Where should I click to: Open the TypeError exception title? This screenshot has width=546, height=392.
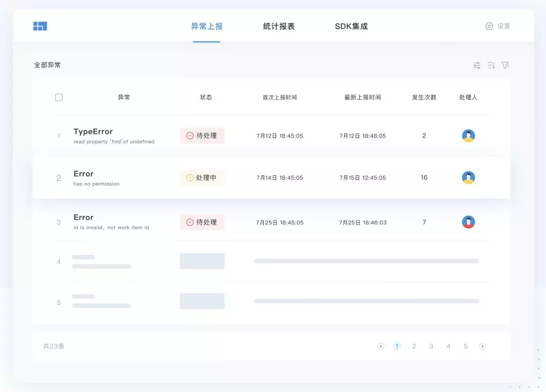pyautogui.click(x=93, y=131)
